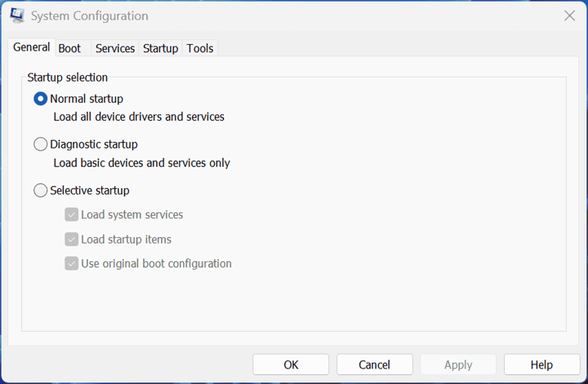Click the Apply button
This screenshot has height=384, width=588.
(458, 364)
